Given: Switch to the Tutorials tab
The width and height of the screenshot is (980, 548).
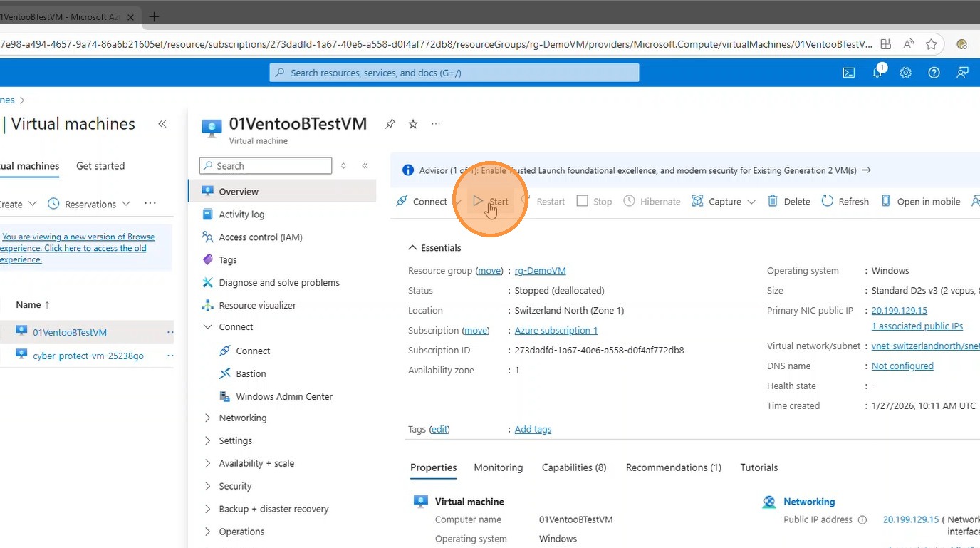Looking at the screenshot, I should tap(759, 468).
